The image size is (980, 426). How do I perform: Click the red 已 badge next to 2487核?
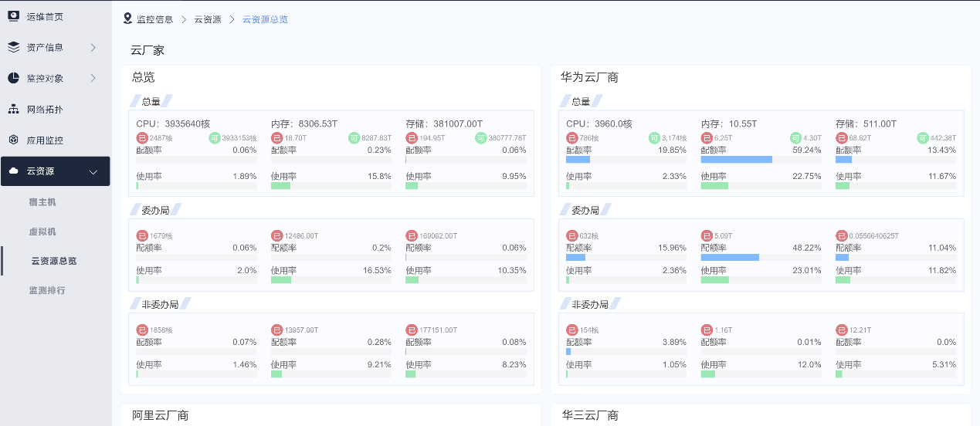point(142,138)
